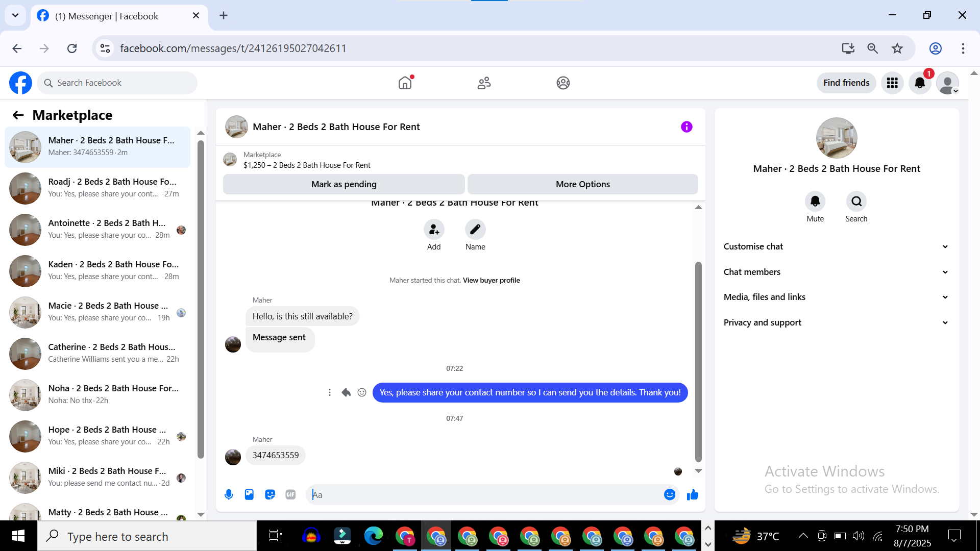Open a new Chrome tab

point(224,15)
